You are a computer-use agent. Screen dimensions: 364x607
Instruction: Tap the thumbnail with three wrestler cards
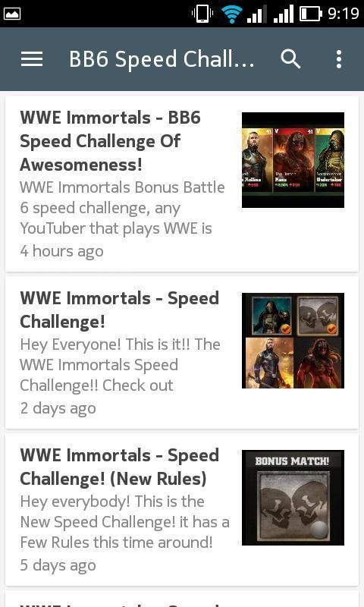[x=293, y=160]
